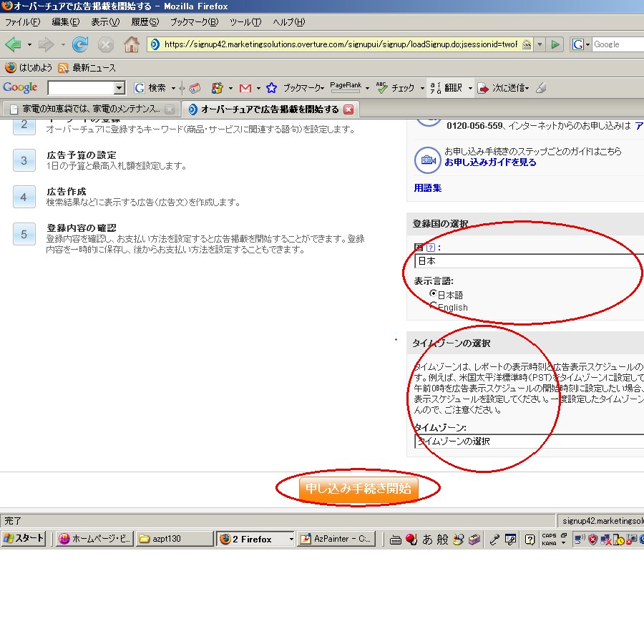The width and height of the screenshot is (644, 644).
Task: Click the Google Toolbar logo
Action: tap(20, 87)
